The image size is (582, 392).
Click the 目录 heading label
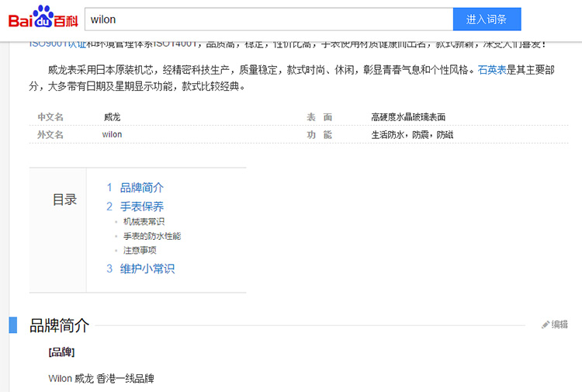64,199
